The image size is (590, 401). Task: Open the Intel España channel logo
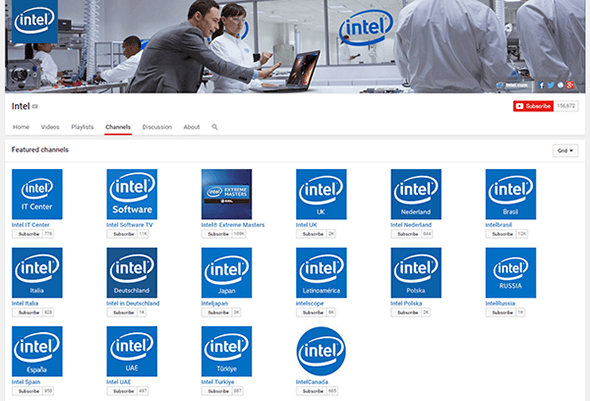pos(37,351)
